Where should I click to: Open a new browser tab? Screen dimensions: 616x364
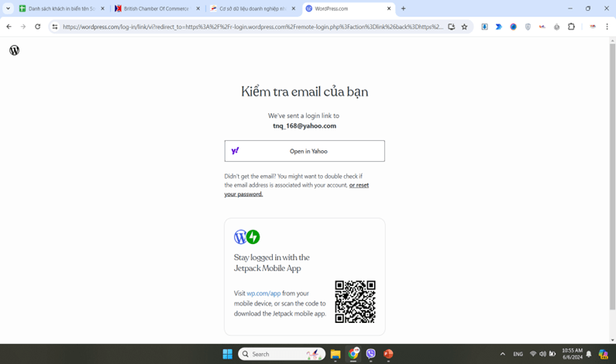tap(403, 9)
